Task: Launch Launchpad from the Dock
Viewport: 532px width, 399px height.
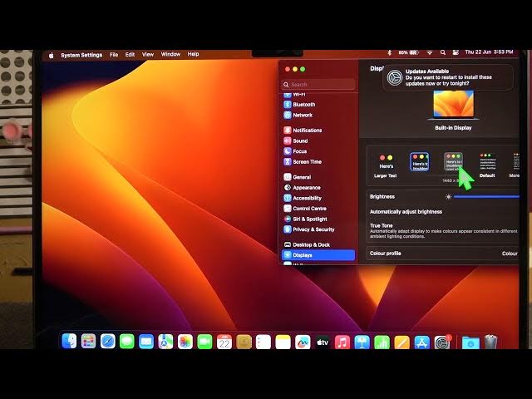Action: [88, 342]
